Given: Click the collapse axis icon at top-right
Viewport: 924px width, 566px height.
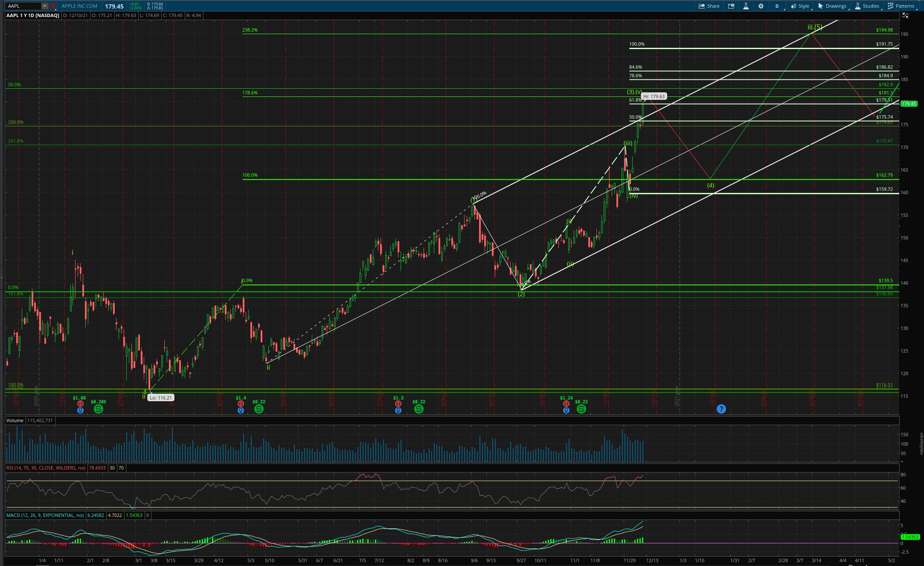Looking at the screenshot, I should pos(905,16).
